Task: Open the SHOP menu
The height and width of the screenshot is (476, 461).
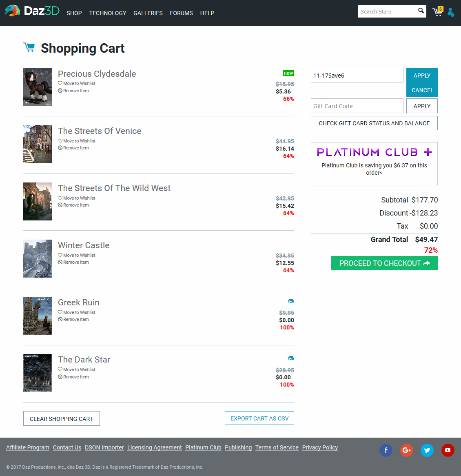Action: point(74,13)
